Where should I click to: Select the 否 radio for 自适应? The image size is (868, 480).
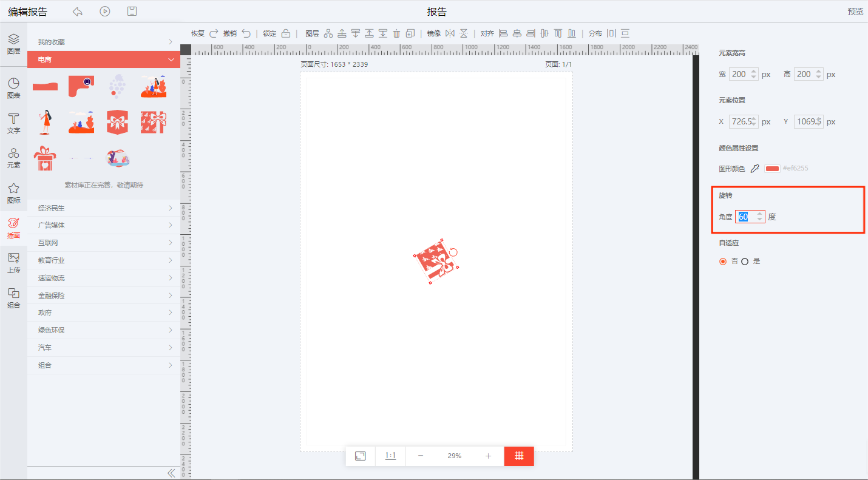pos(722,262)
